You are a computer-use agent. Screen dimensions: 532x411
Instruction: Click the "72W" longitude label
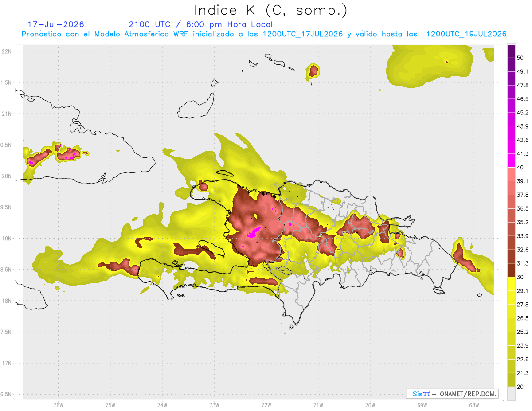[x=266, y=405]
